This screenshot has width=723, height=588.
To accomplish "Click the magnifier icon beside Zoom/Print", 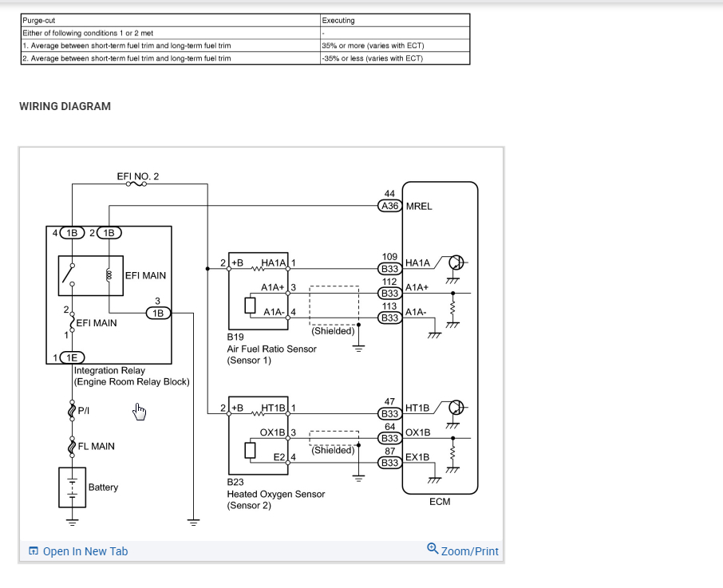I will (x=432, y=548).
